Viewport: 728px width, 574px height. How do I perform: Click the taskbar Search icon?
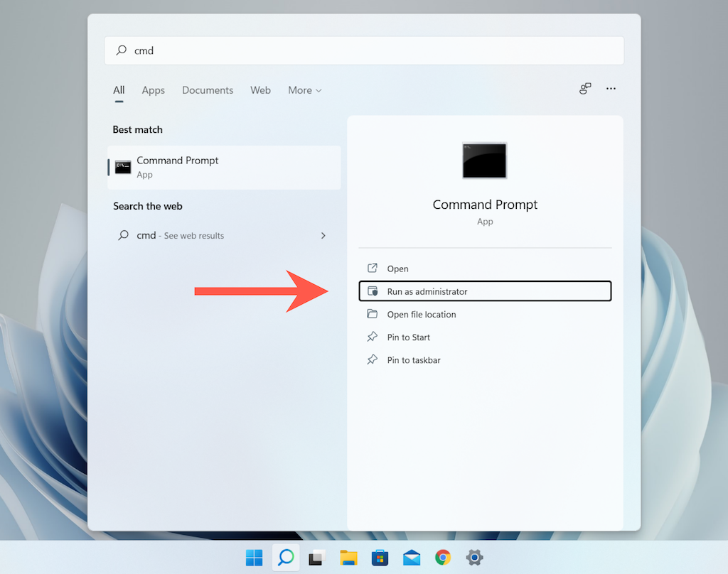(286, 557)
